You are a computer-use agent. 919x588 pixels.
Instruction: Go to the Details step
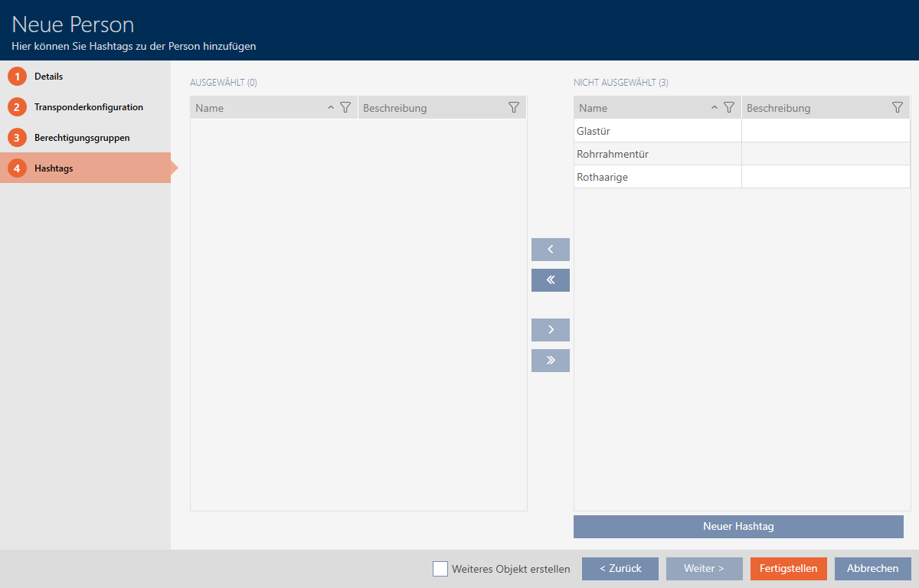pos(48,77)
